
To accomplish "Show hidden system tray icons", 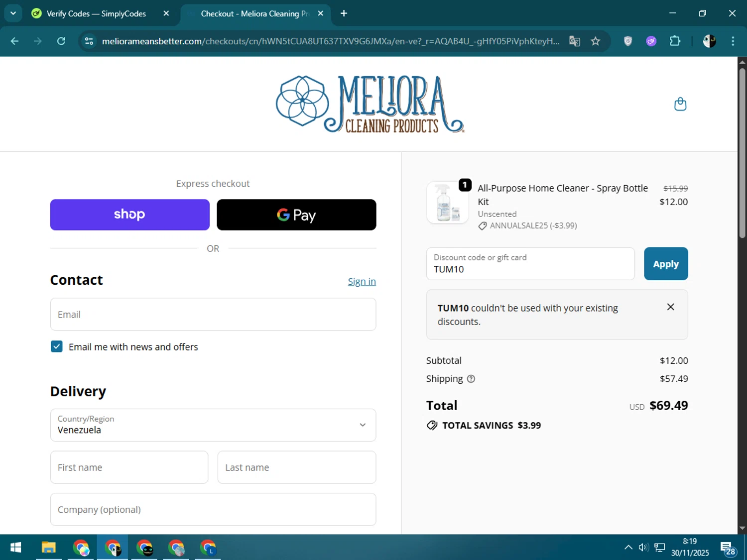I will point(628,548).
